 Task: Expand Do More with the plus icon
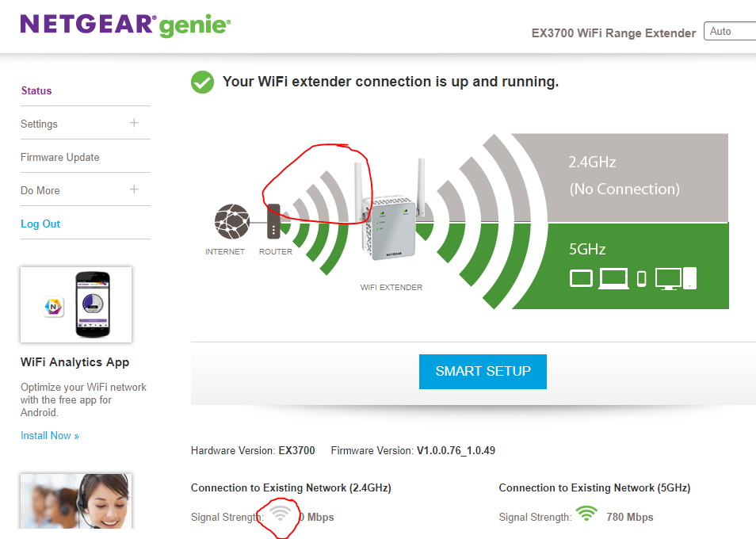134,189
